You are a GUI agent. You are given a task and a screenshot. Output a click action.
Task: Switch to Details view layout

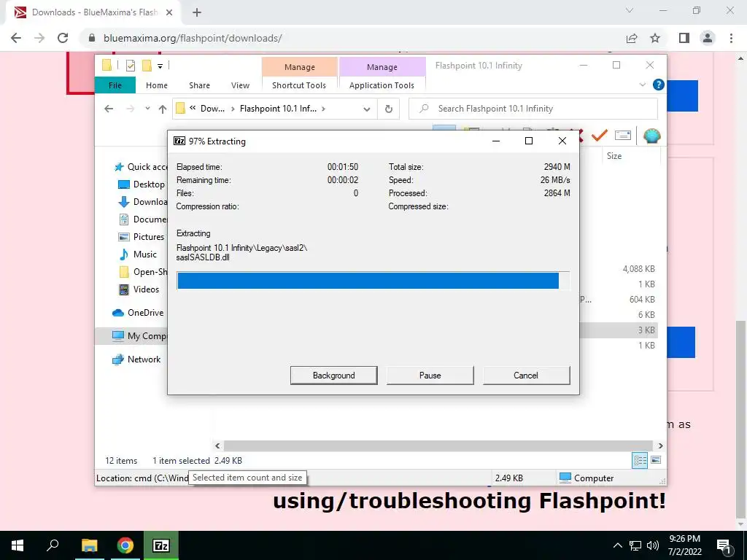pyautogui.click(x=640, y=460)
